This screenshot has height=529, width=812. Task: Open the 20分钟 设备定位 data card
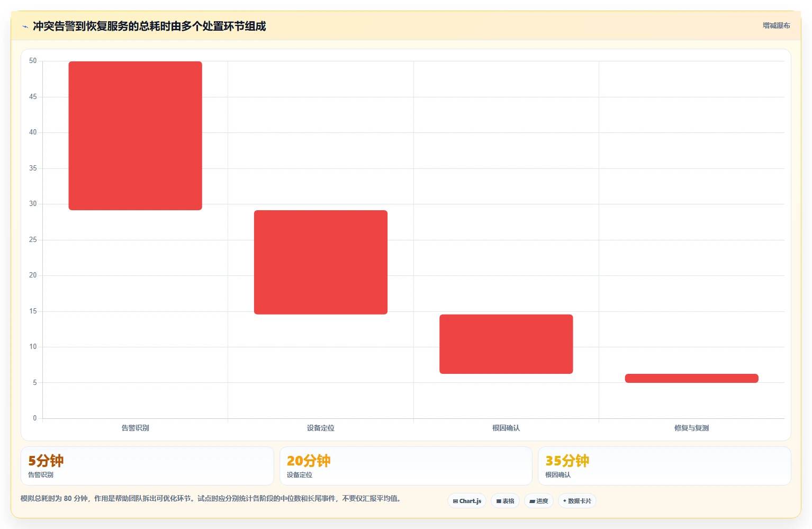(x=405, y=466)
